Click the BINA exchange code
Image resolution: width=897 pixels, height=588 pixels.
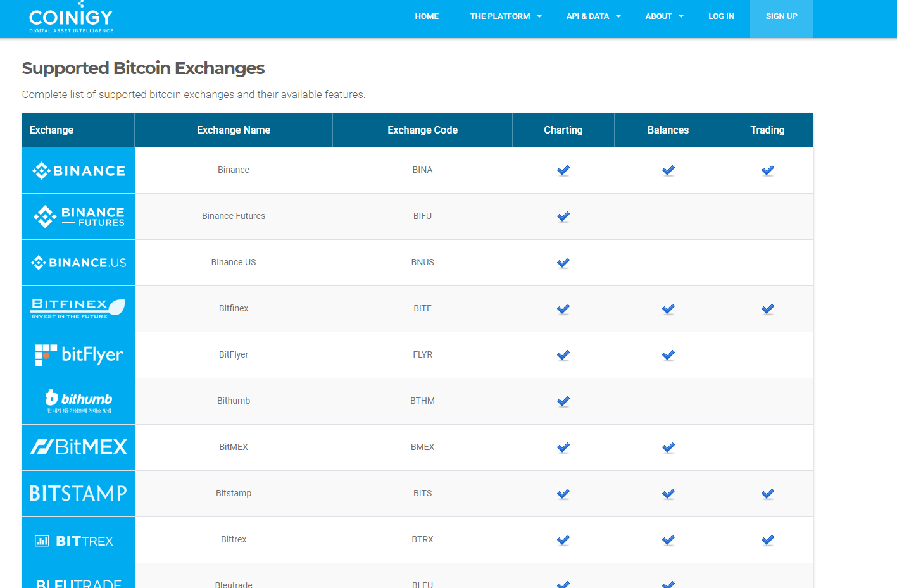423,170
